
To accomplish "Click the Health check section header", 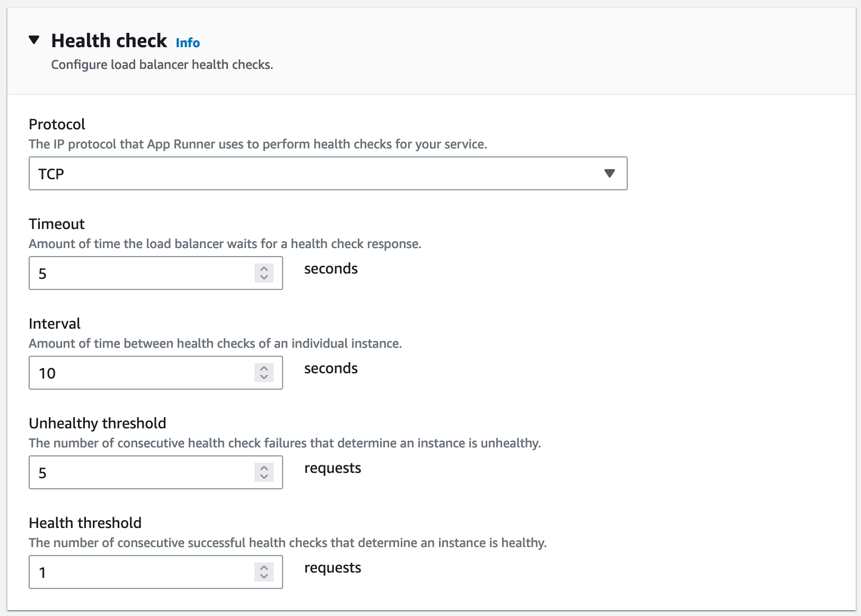I will pos(109,40).
